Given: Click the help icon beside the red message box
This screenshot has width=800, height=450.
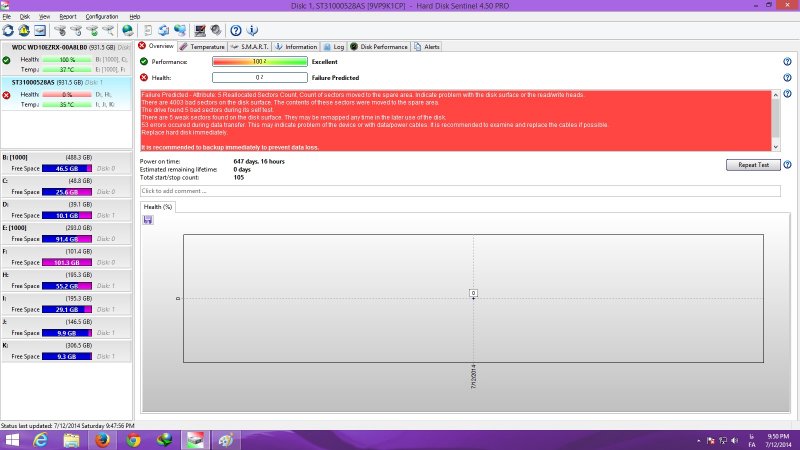Looking at the screenshot, I should (787, 94).
